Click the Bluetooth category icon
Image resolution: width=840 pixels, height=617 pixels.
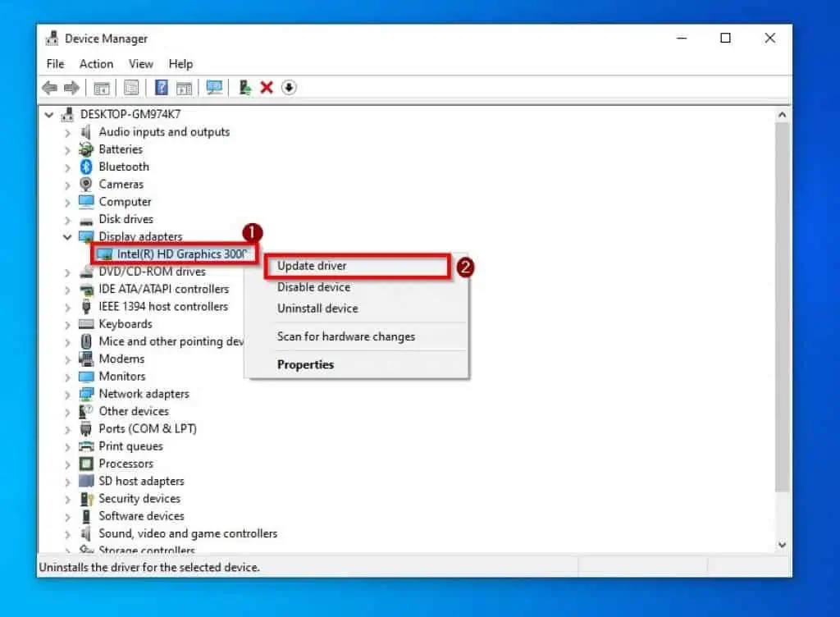[86, 167]
